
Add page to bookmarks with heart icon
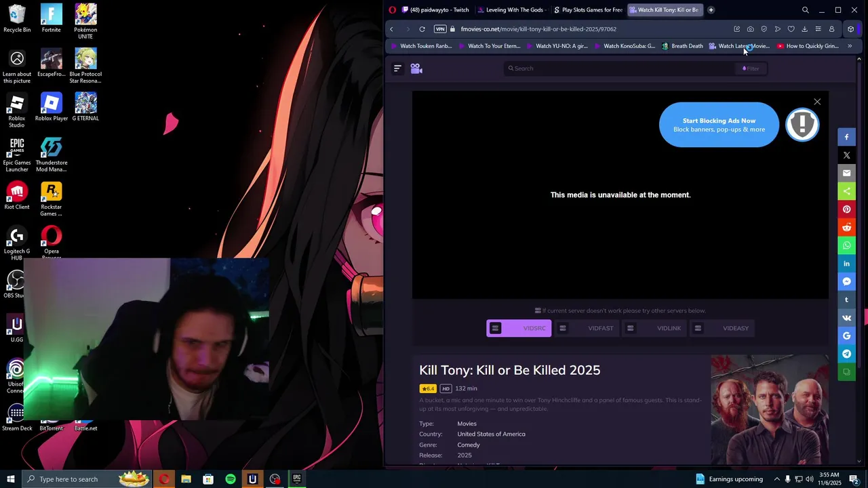pyautogui.click(x=791, y=29)
